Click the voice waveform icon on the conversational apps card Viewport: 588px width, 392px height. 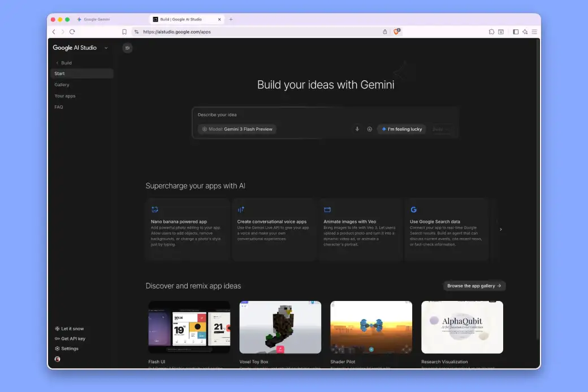(x=241, y=209)
